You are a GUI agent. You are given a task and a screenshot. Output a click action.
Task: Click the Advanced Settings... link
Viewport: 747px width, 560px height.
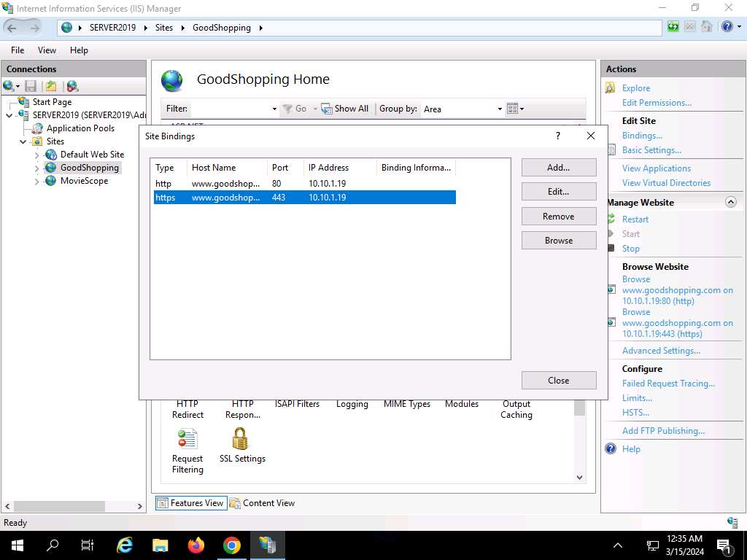661,351
